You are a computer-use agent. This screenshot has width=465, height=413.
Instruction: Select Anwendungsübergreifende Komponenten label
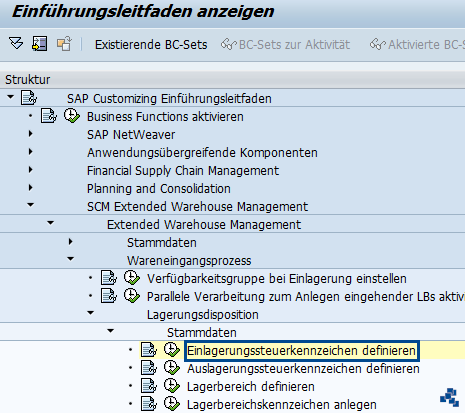point(202,153)
